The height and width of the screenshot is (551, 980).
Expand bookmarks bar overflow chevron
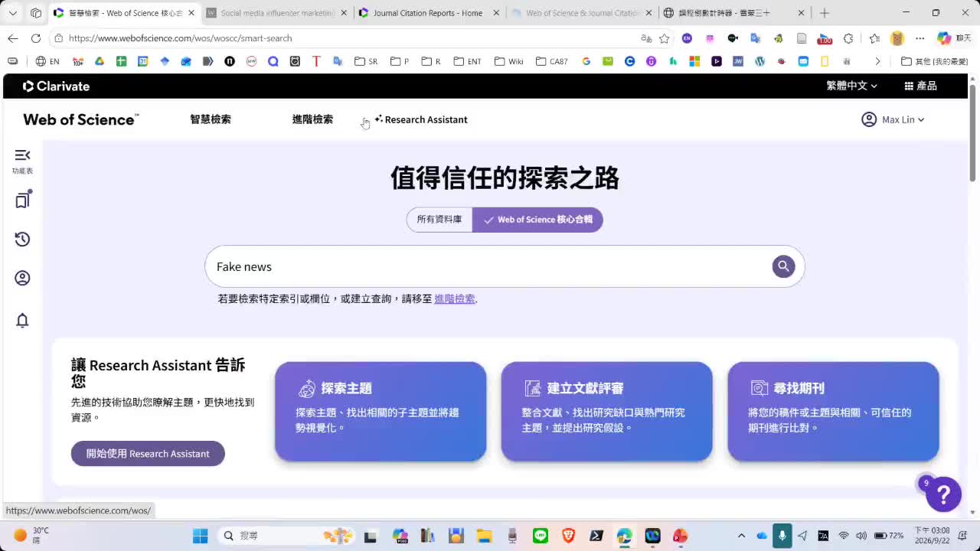pos(877,61)
